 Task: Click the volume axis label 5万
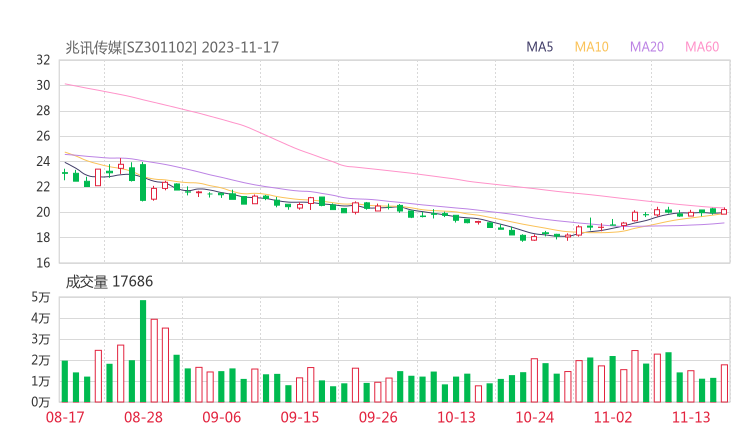pyautogui.click(x=41, y=297)
